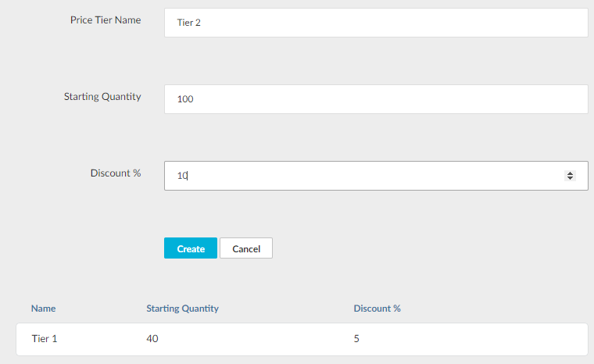Click the discount value 5 in Tier 1 row
Viewport: 594px width, 364px height.
tap(356, 339)
